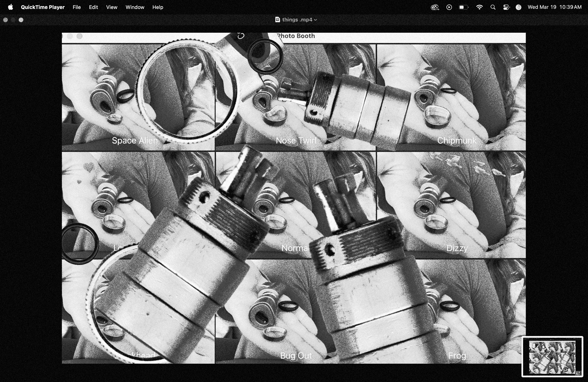Open the Wi-Fi status menu
Viewport: 588px width, 382px height.
pos(479,7)
